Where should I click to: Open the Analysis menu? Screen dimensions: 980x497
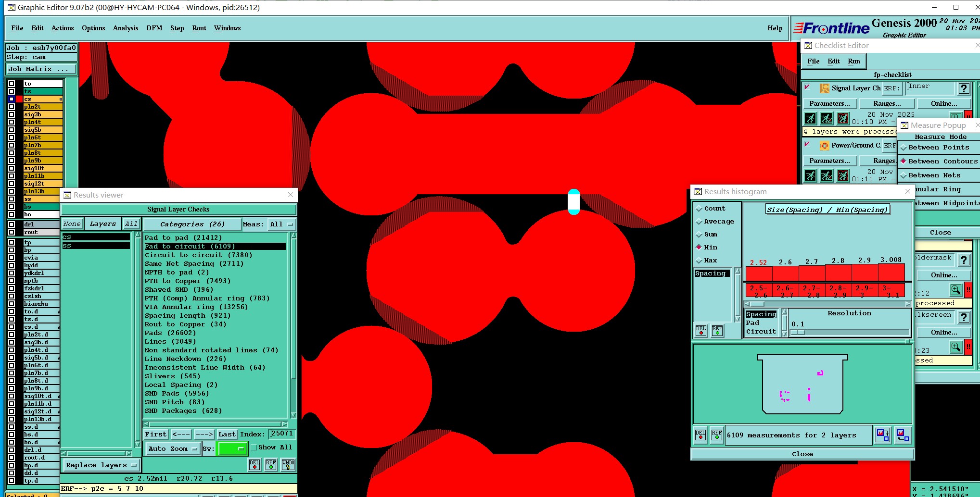(x=126, y=28)
